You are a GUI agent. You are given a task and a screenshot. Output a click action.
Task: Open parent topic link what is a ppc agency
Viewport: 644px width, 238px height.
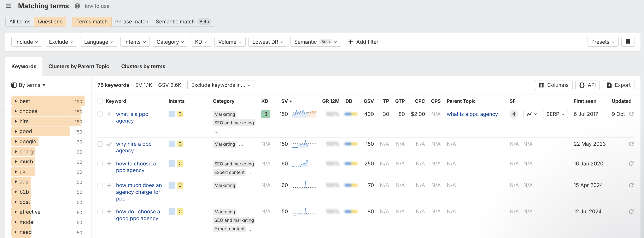pyautogui.click(x=472, y=114)
